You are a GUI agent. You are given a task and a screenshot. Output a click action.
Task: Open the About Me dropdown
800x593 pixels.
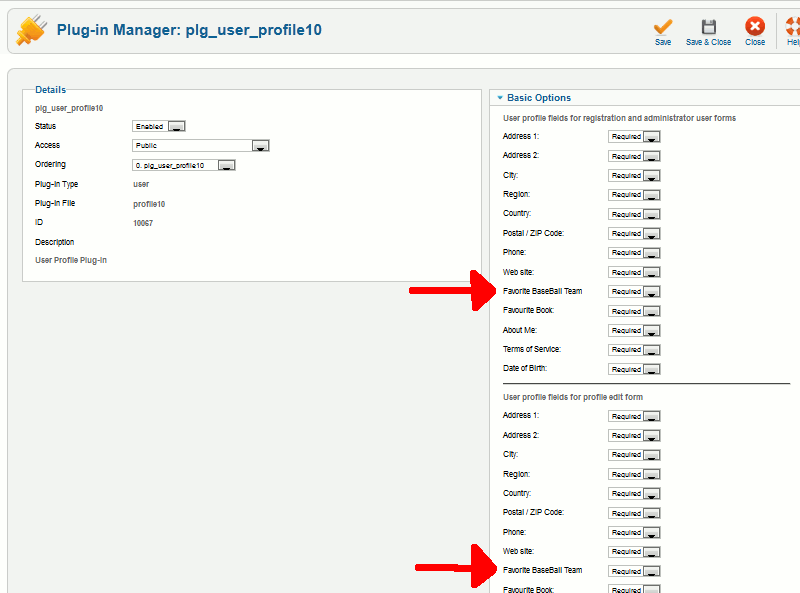tap(634, 331)
